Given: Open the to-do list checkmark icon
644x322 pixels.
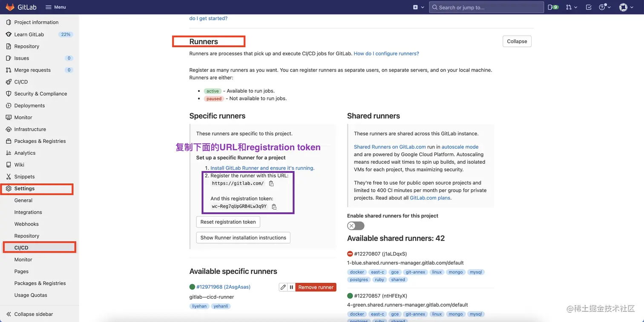Looking at the screenshot, I should coord(589,7).
